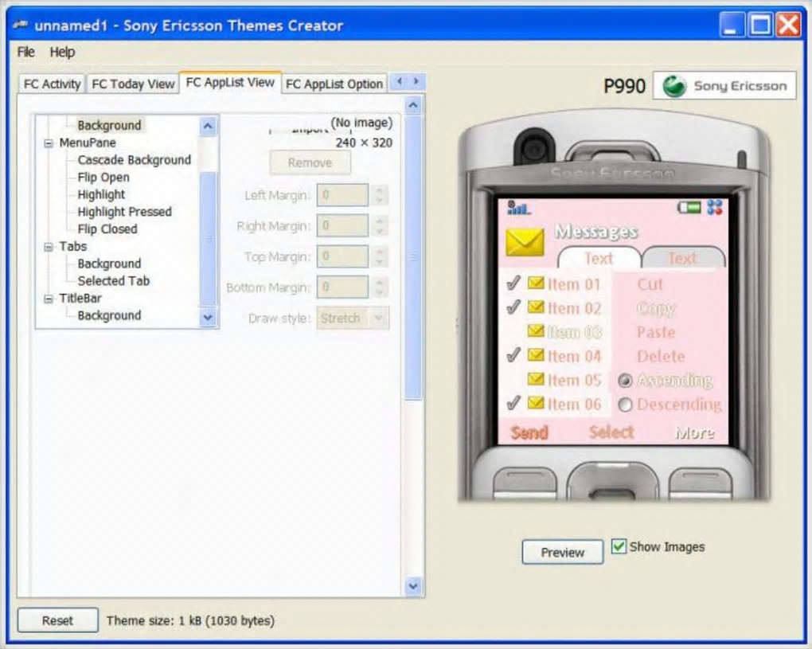
Task: Click the battery icon in phone preview
Action: 689,208
